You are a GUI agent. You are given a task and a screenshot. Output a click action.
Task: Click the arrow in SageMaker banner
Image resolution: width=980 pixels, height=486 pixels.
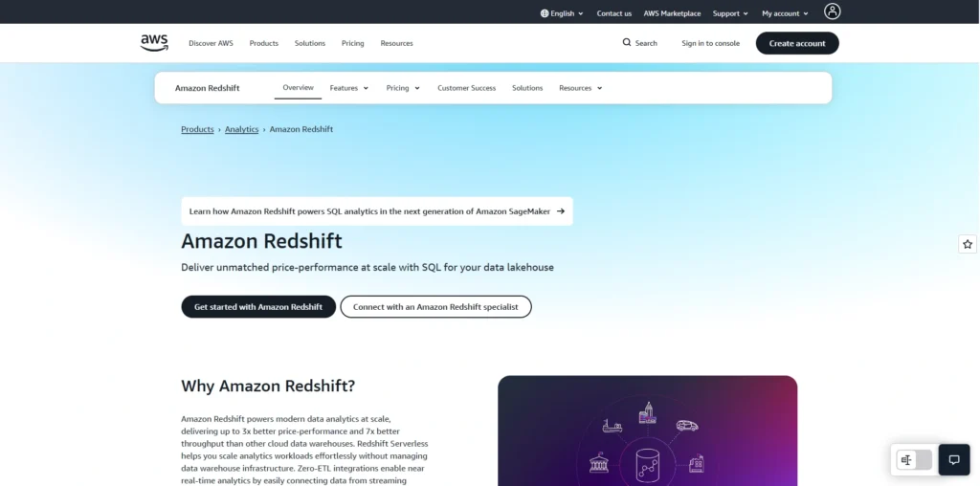561,211
